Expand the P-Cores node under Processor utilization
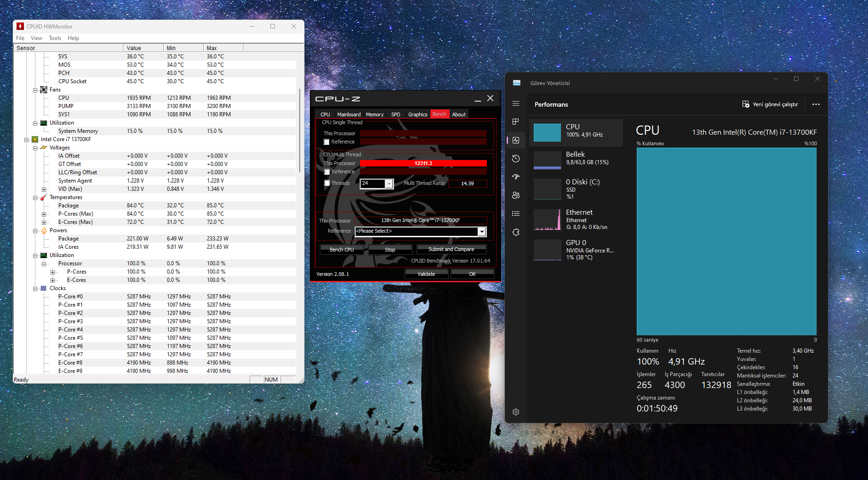Screen dimensions: 868x480 [x=52, y=272]
